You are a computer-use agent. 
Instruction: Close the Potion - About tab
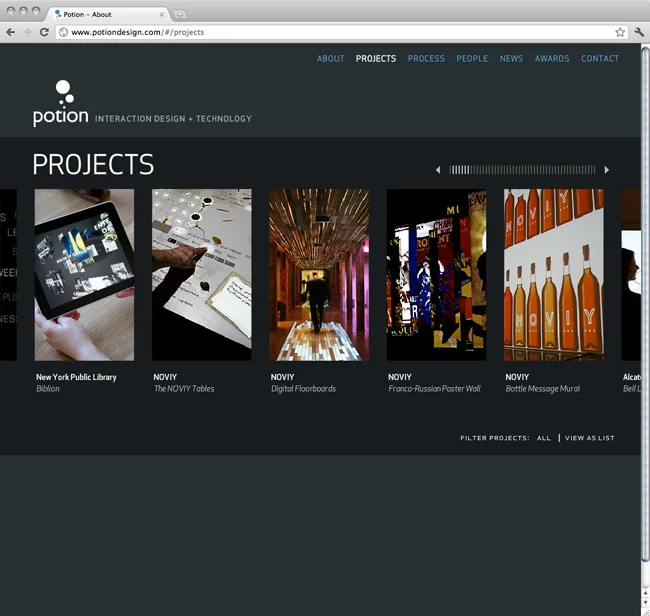click(x=162, y=15)
